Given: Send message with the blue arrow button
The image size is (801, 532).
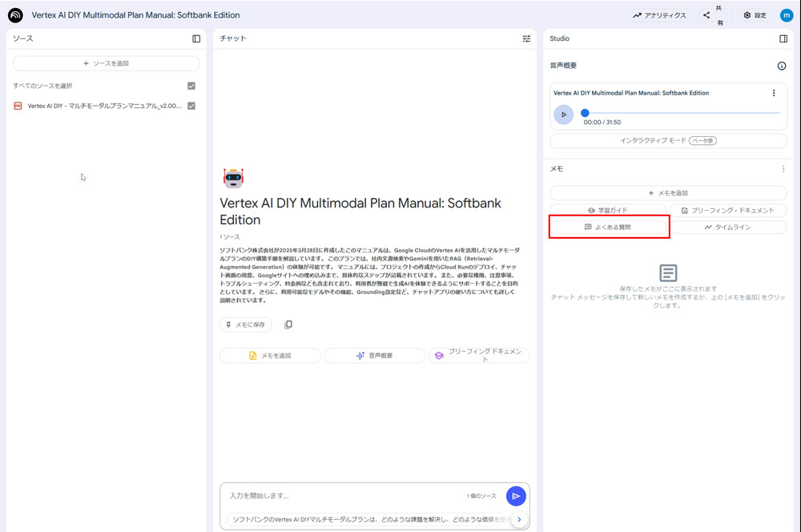Looking at the screenshot, I should tap(516, 496).
